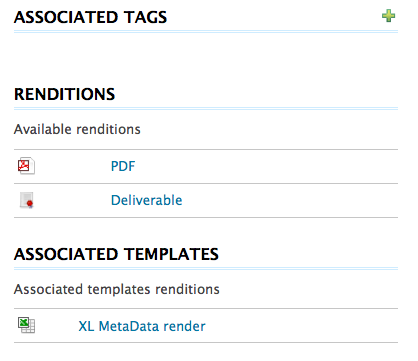418x361 pixels.
Task: Click the blue divider under Associated Templates heading
Action: [206, 268]
